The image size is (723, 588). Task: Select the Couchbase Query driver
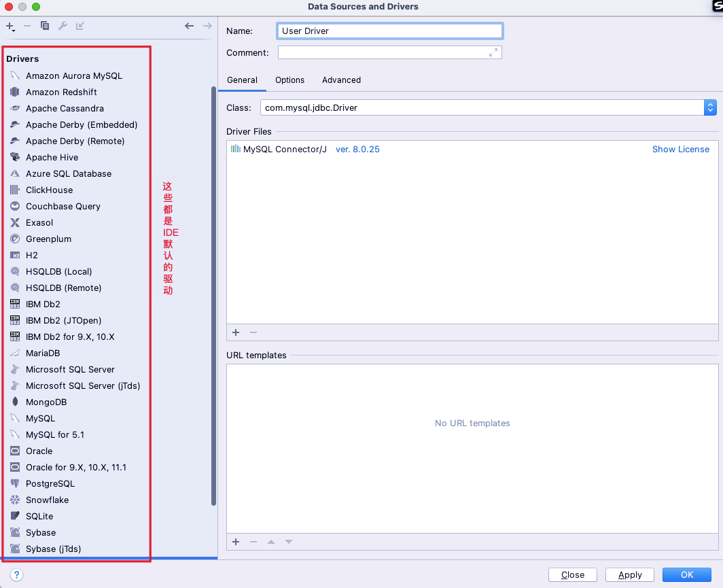click(63, 206)
